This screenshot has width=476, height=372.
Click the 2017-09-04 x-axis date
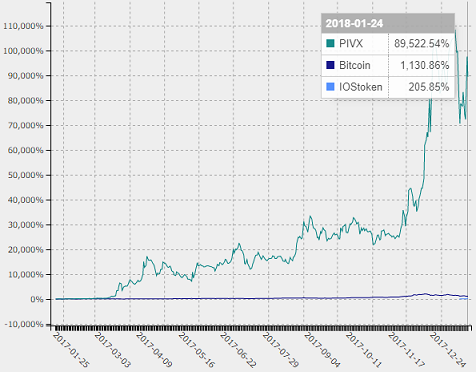click(322, 350)
